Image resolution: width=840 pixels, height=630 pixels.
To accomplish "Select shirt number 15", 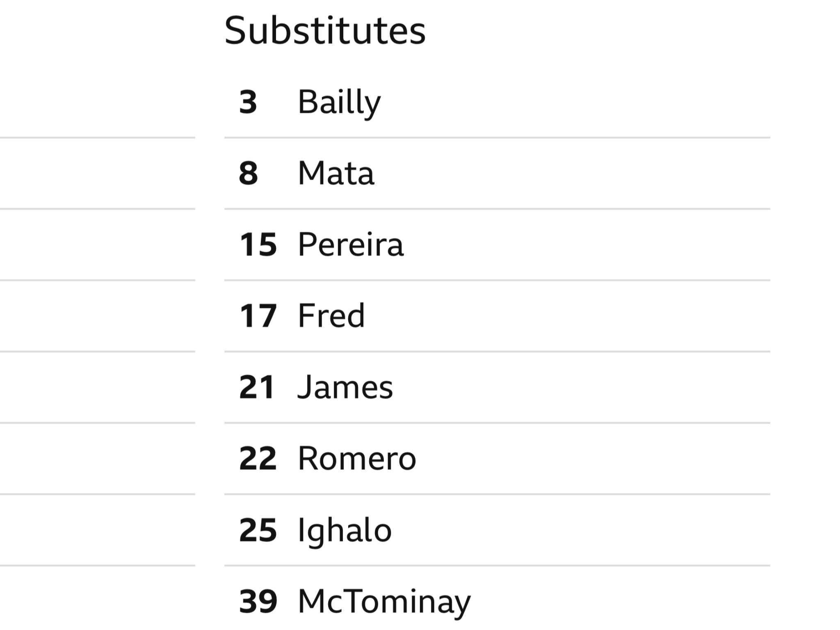I will 258,244.
